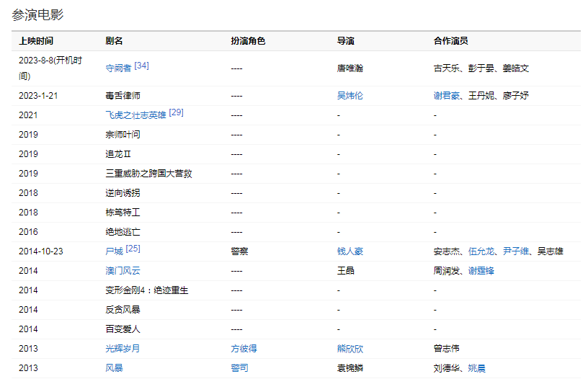Click the role link 方彼得
This screenshot has width=588, height=379.
click(244, 349)
